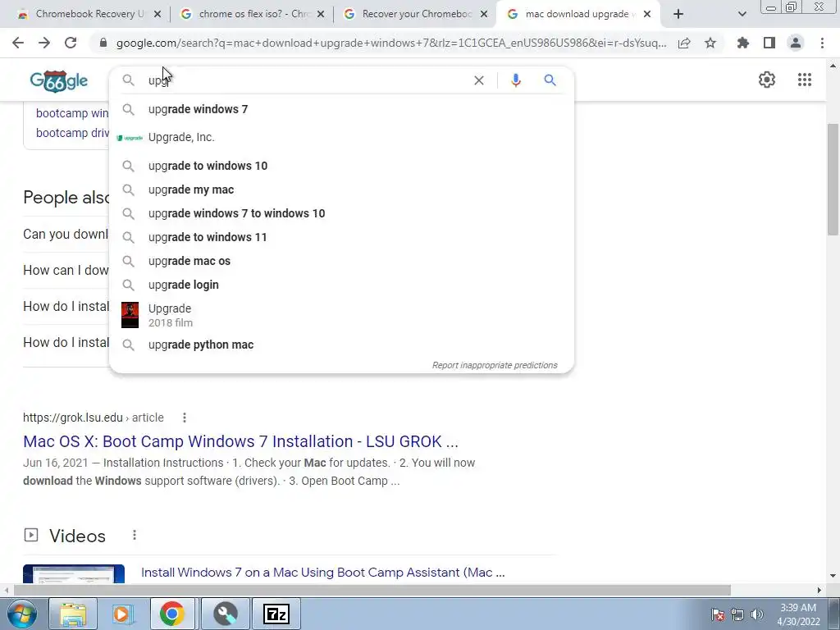Click the network icon in system tray
Screen dimensions: 840x630
[x=737, y=614]
